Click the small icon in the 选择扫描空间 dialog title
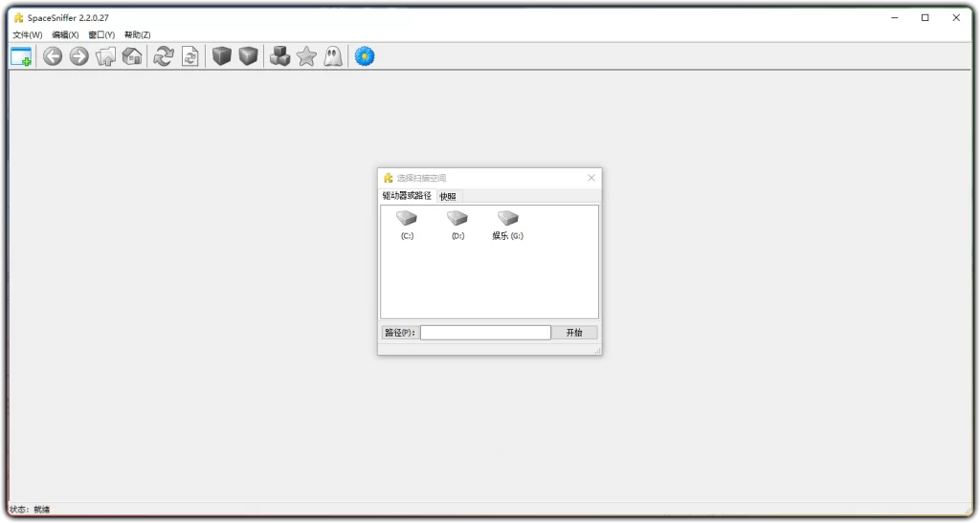The height and width of the screenshot is (523, 980). point(389,178)
